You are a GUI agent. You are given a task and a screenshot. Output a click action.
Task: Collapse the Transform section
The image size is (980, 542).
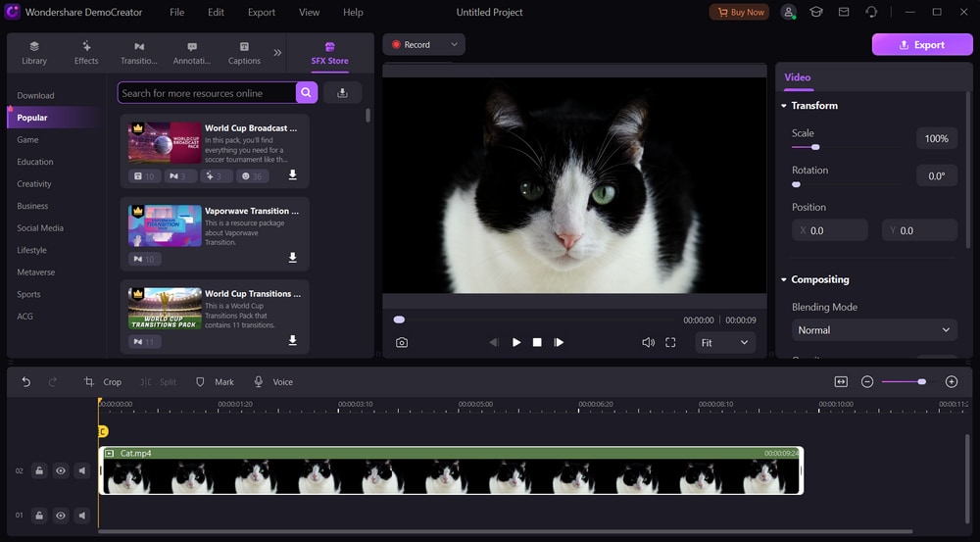(785, 106)
